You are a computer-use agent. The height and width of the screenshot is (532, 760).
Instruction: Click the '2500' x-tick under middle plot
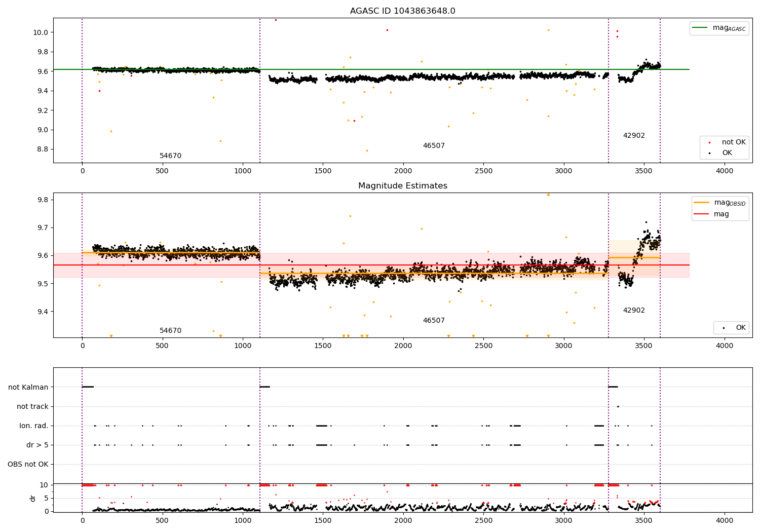coord(483,346)
